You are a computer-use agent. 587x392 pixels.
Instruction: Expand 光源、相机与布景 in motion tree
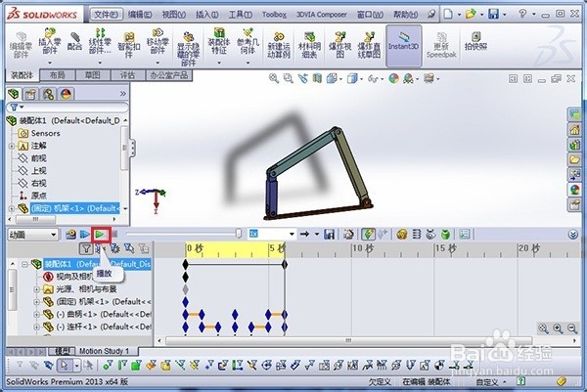coord(37,289)
